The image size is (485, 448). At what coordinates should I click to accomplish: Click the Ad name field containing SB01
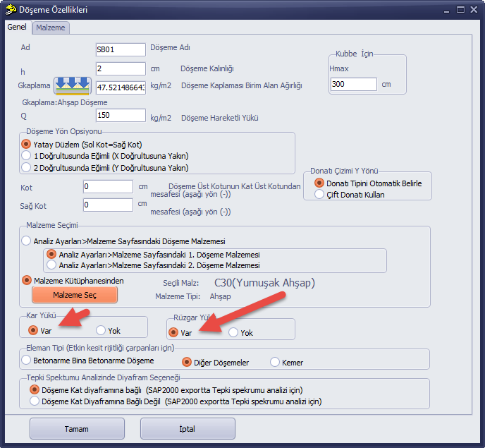click(121, 49)
